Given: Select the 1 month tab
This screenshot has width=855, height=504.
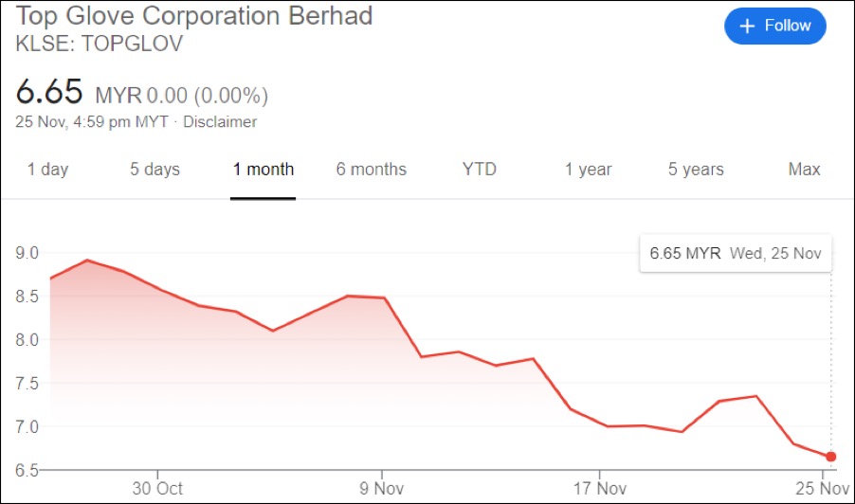Looking at the screenshot, I should [264, 170].
